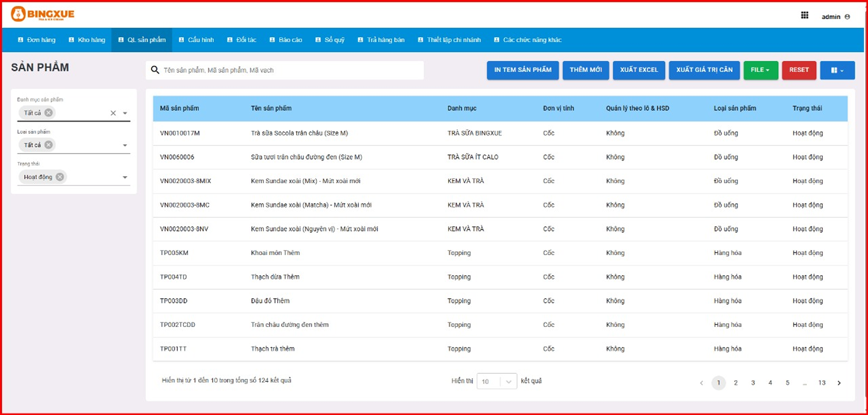Open the column layout toggle button
Image resolution: width=868 pixels, height=415 pixels.
tap(837, 70)
